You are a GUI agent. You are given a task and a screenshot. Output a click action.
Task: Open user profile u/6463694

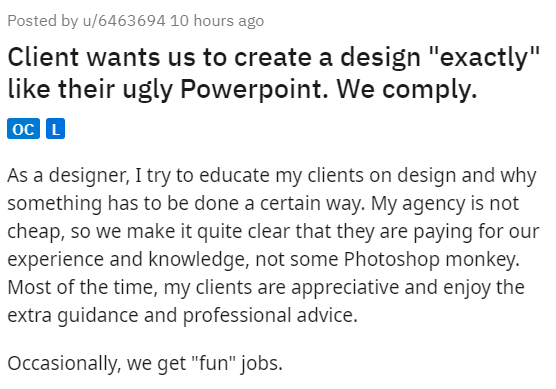(x=124, y=21)
